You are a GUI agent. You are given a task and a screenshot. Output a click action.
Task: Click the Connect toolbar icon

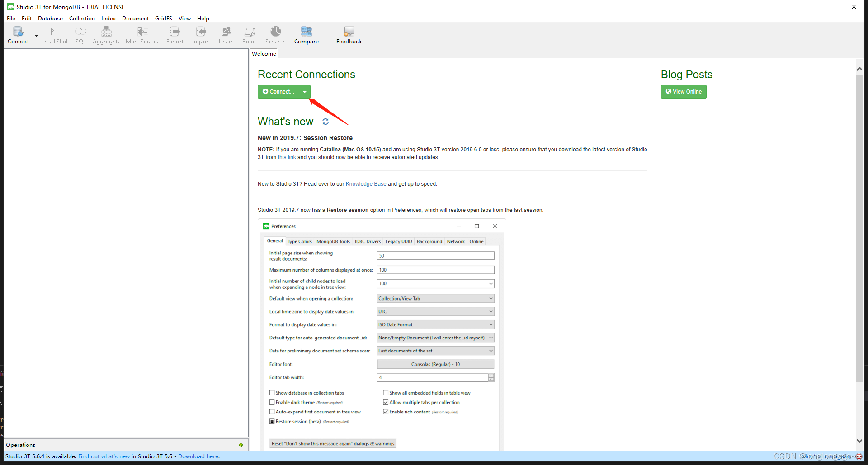pos(18,35)
